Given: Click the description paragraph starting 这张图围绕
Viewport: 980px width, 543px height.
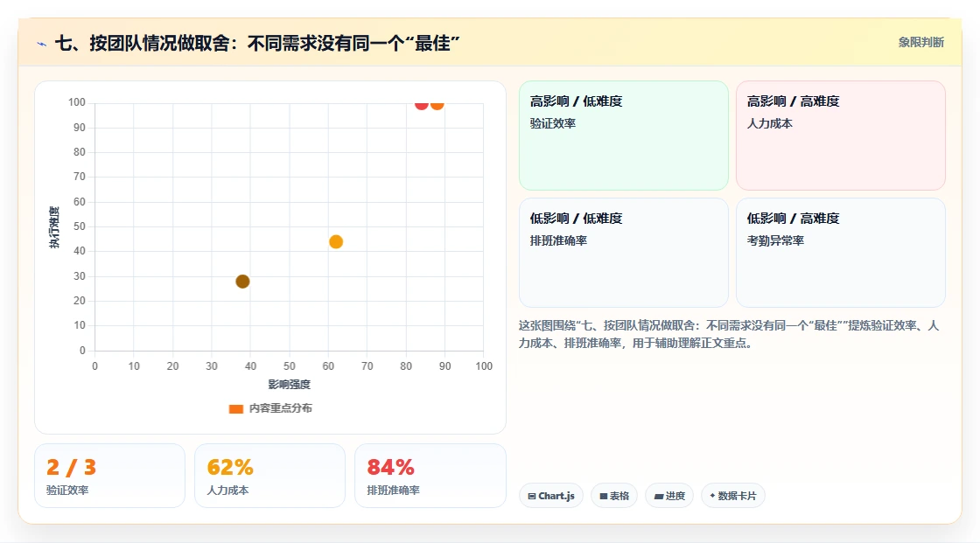Looking at the screenshot, I should pyautogui.click(x=729, y=334).
